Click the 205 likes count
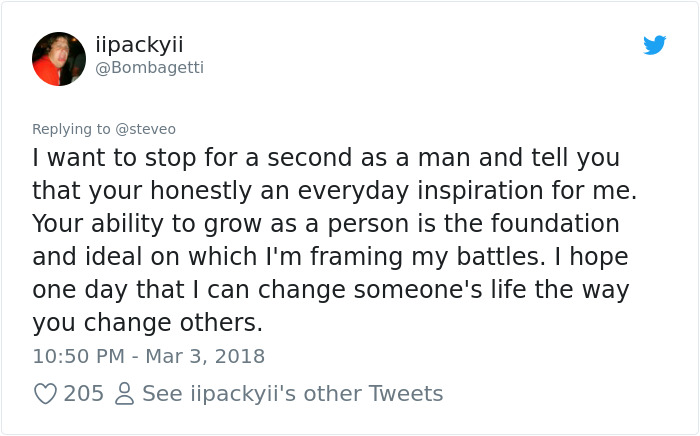 83,394
